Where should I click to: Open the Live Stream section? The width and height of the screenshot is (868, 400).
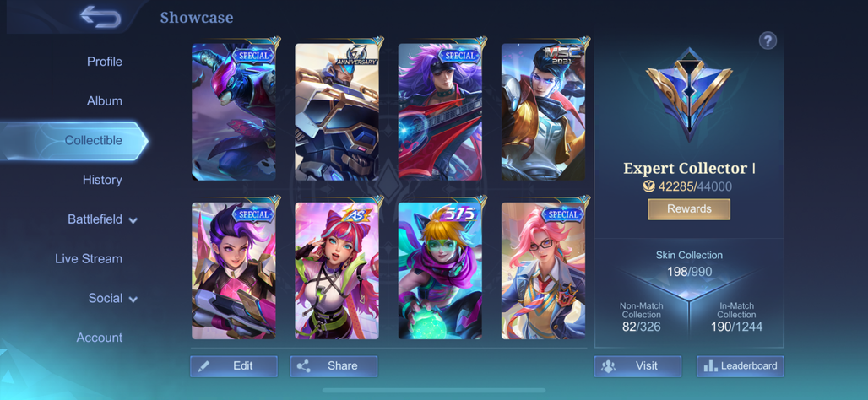[x=89, y=258]
